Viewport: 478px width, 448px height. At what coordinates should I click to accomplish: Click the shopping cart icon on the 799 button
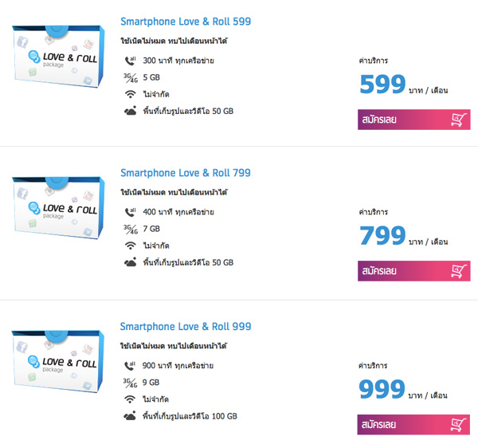pos(459,271)
